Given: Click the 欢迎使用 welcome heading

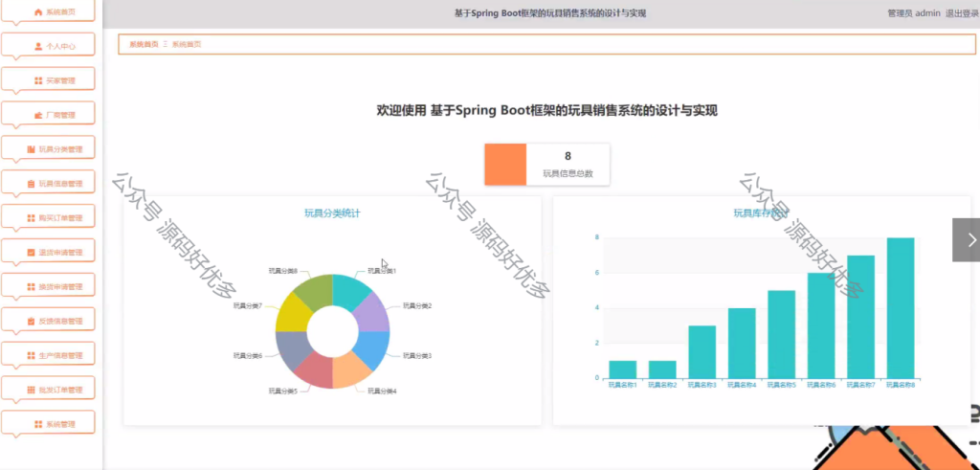Looking at the screenshot, I should (546, 111).
